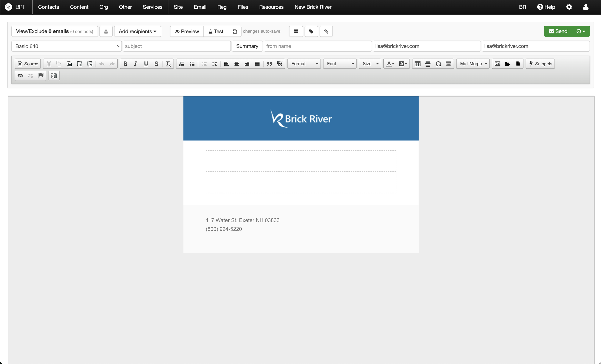
Task: Insert special character with the Omega icon
Action: pyautogui.click(x=438, y=64)
